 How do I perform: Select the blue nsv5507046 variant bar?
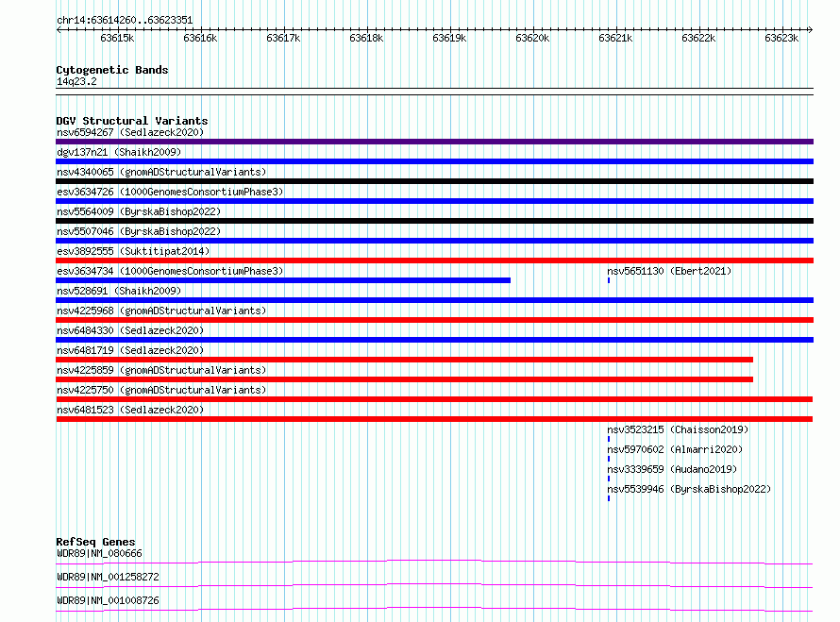434,241
